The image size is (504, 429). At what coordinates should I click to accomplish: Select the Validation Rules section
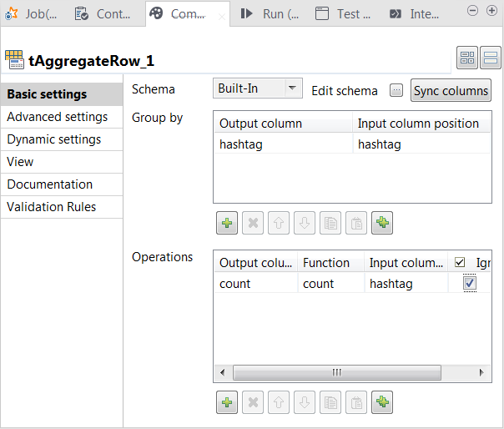tap(52, 207)
